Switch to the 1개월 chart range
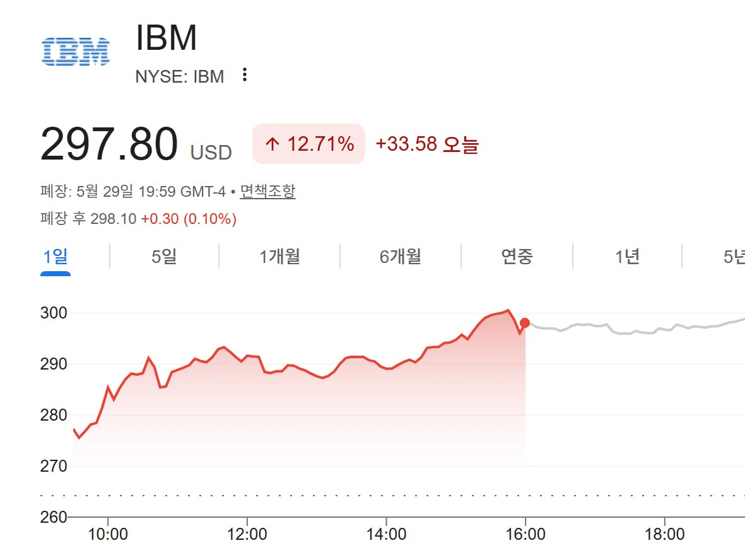The height and width of the screenshot is (560, 745). pos(279,257)
